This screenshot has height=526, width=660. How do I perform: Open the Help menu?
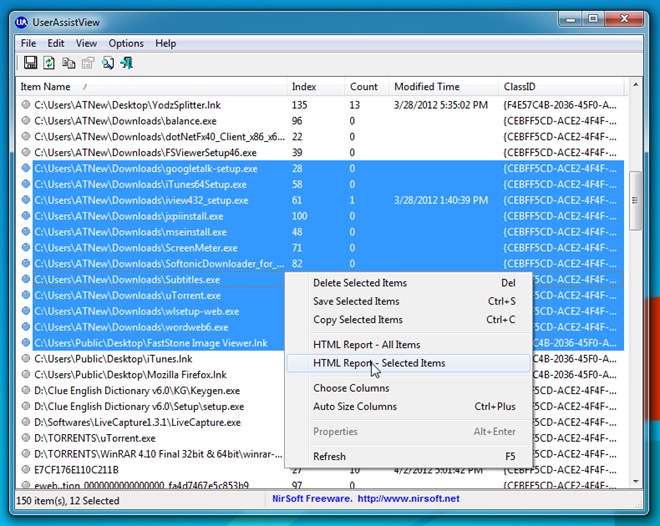[x=165, y=43]
